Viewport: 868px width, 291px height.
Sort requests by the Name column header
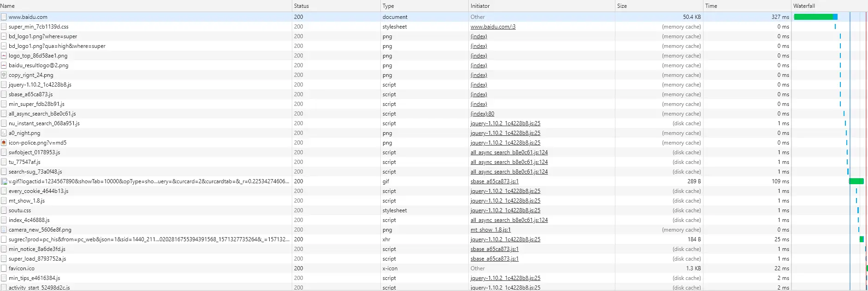pyautogui.click(x=146, y=6)
